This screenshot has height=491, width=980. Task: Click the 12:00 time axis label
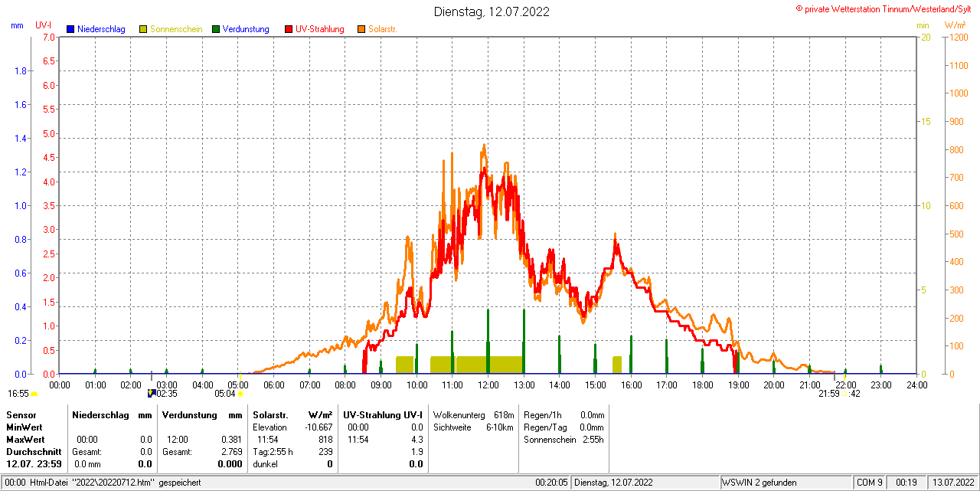tap(488, 385)
